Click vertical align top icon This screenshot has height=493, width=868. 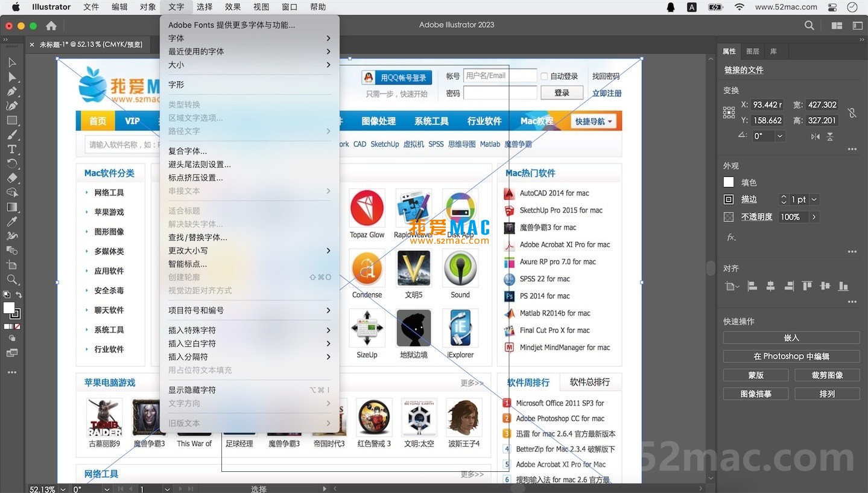tap(807, 286)
